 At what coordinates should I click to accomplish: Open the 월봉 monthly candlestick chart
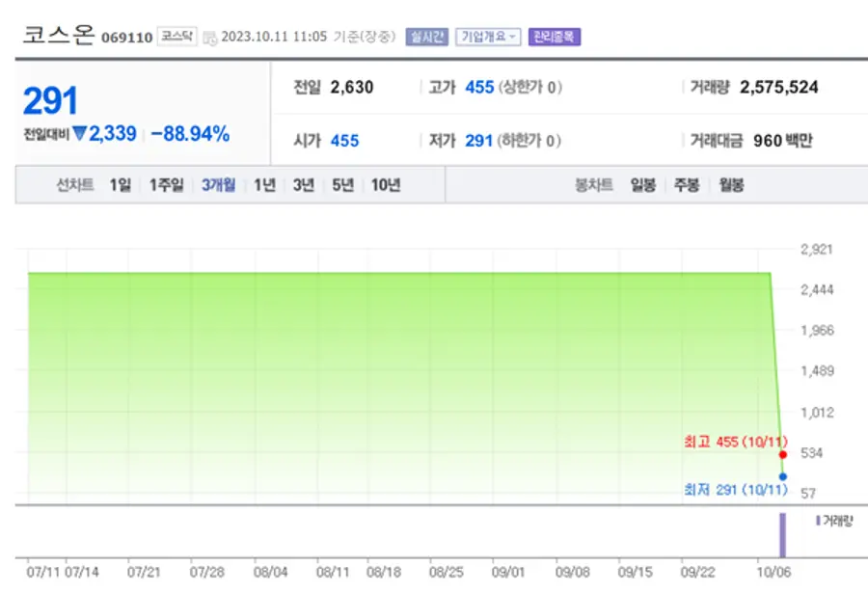coord(730,185)
